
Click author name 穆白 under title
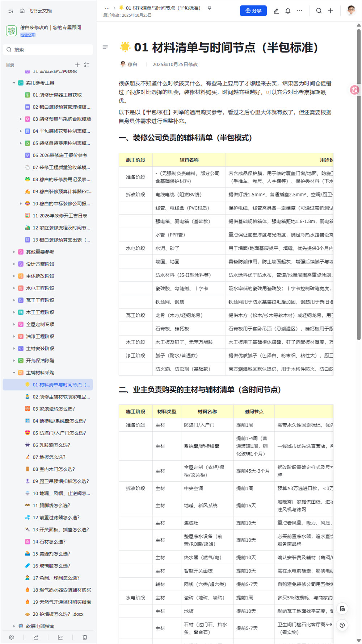click(132, 65)
